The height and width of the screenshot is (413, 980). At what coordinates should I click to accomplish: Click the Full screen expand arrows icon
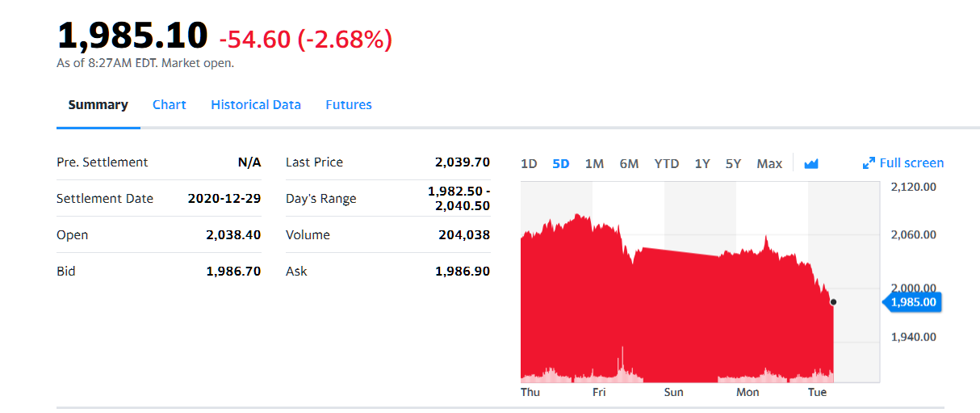869,163
